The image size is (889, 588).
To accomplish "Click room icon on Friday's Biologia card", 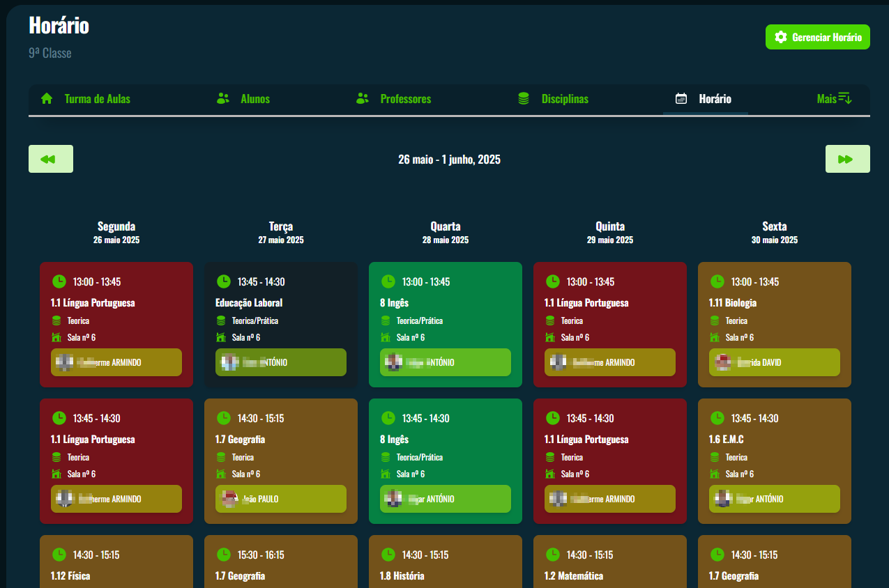I will pos(715,337).
